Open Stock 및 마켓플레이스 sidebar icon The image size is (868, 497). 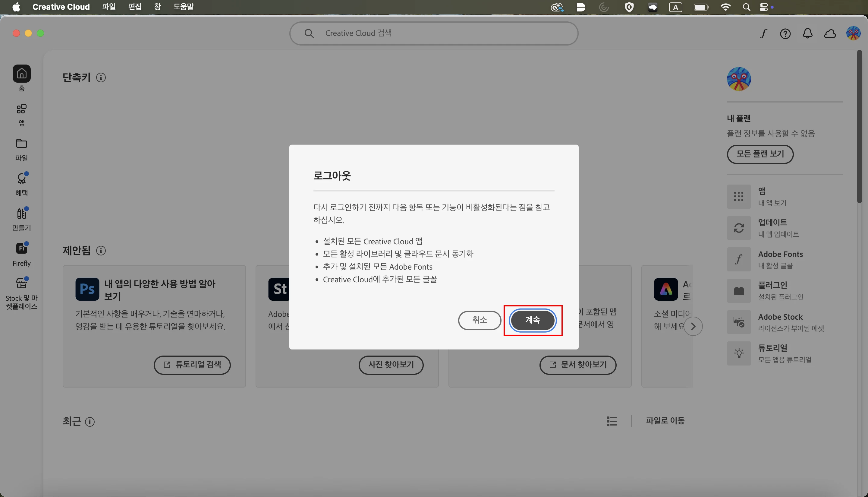tap(21, 283)
